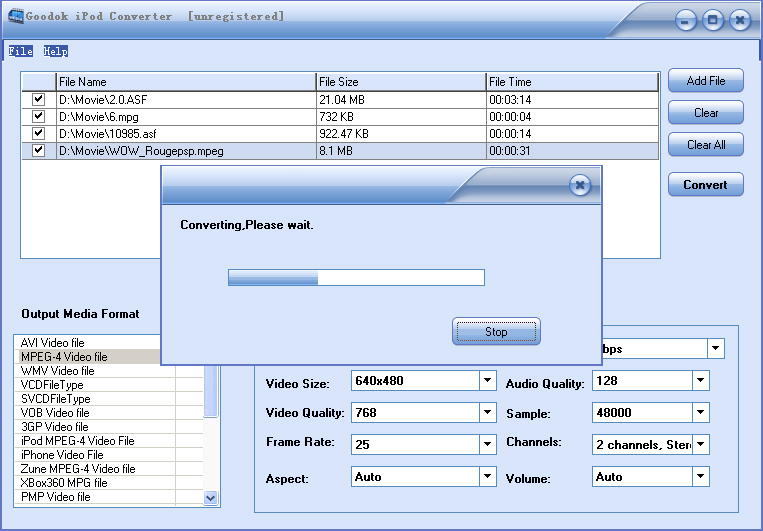Open the Sample rate dropdown
This screenshot has width=763, height=531.
700,413
